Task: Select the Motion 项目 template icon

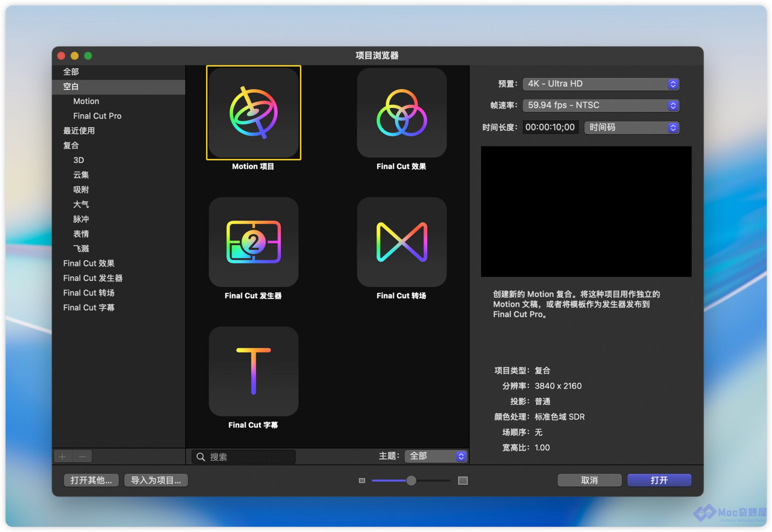Action: [x=254, y=113]
